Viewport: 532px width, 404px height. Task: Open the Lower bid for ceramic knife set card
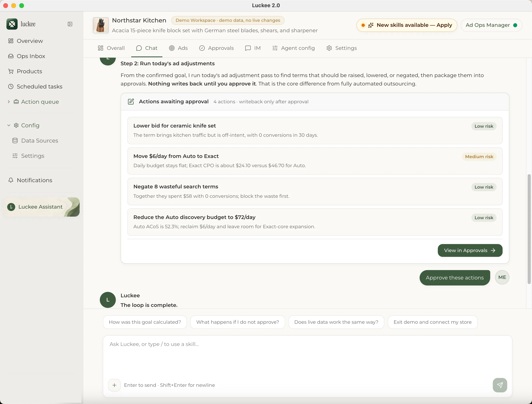(x=315, y=131)
